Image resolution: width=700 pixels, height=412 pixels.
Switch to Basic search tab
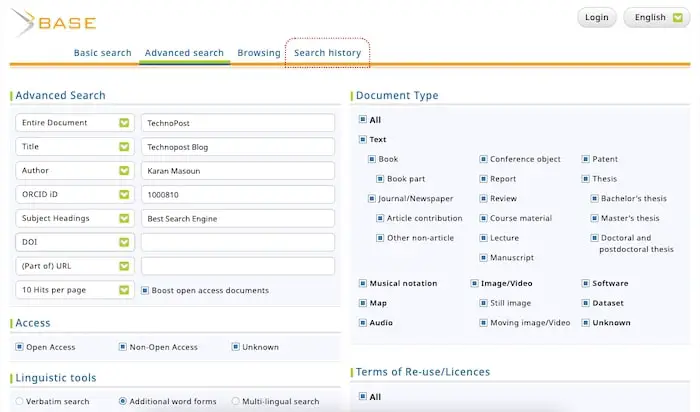click(x=102, y=53)
